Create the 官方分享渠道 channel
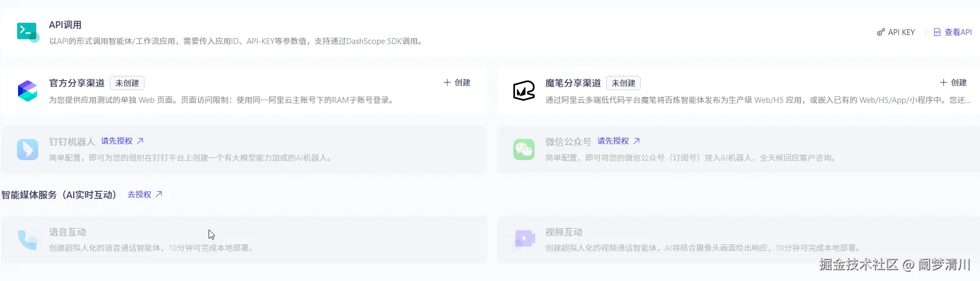Image resolution: width=980 pixels, height=281 pixels. point(457,83)
